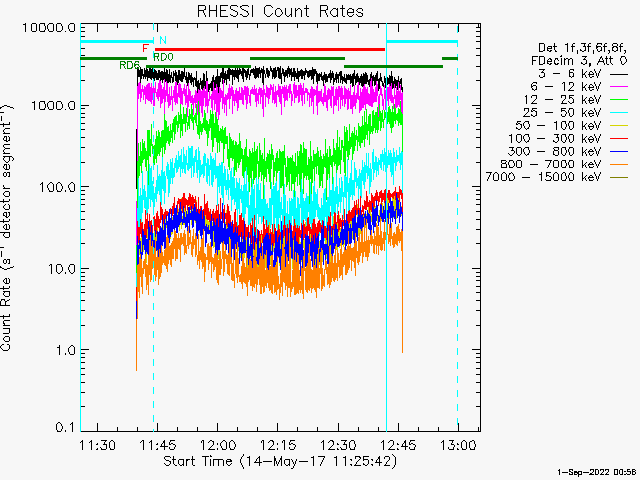The height and width of the screenshot is (480, 640).
Task: Click the 11:45 x-axis time label
Action: pyautogui.click(x=158, y=445)
